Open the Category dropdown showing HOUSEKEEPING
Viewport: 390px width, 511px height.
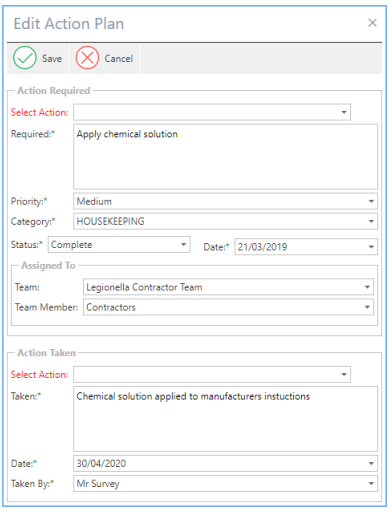371,221
